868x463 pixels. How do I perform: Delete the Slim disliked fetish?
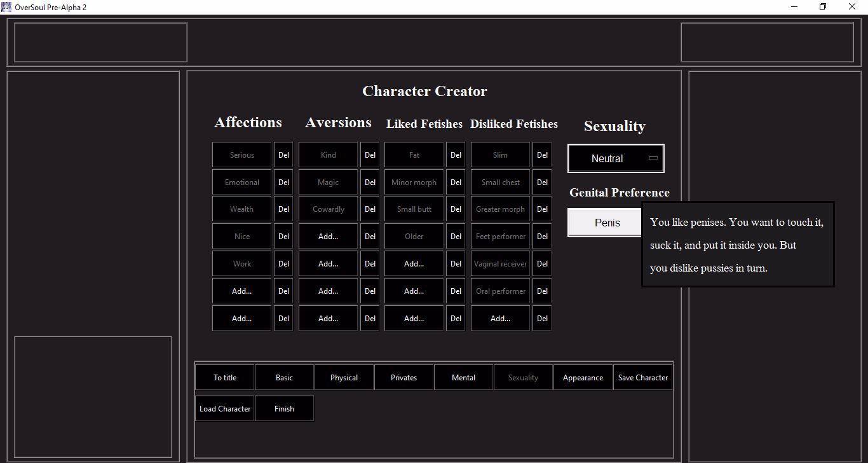pyautogui.click(x=543, y=155)
